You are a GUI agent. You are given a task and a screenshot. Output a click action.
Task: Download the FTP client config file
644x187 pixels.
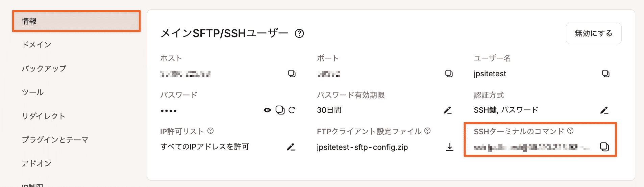[x=450, y=147]
